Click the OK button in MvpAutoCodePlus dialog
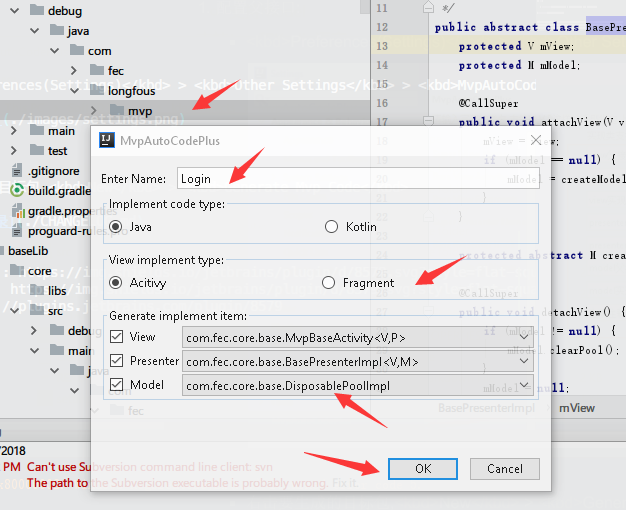 click(x=423, y=468)
